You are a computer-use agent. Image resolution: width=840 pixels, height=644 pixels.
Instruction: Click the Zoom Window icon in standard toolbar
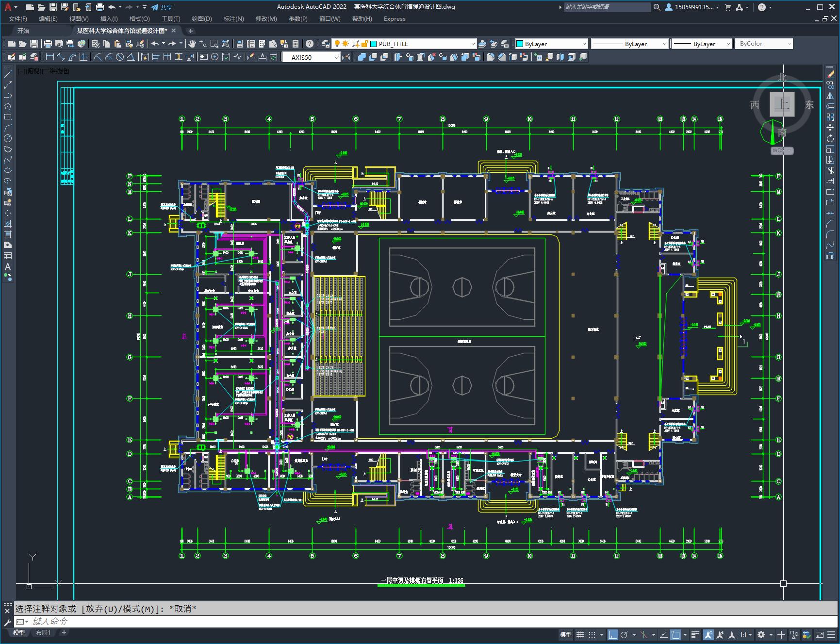(214, 44)
